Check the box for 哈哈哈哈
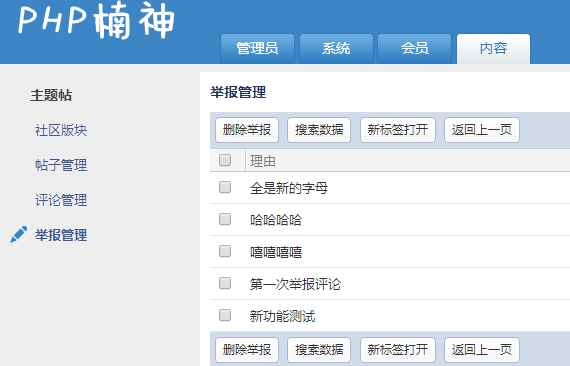 pyautogui.click(x=225, y=220)
